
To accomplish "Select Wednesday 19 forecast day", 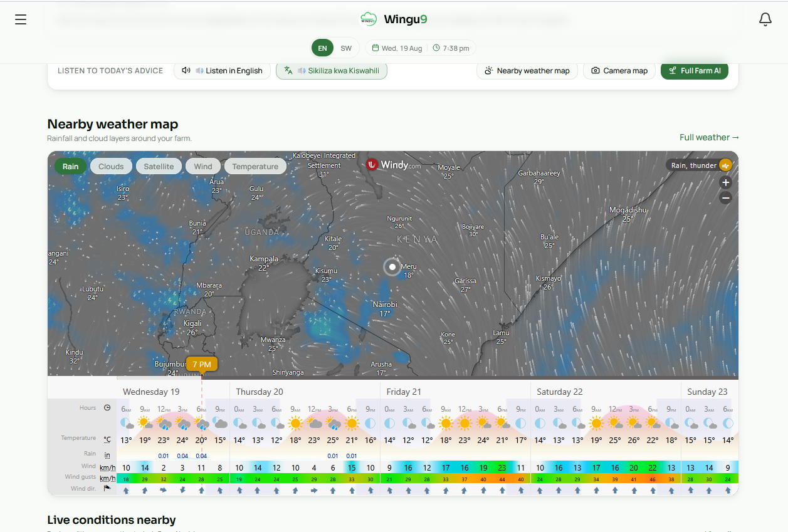I will [151, 392].
